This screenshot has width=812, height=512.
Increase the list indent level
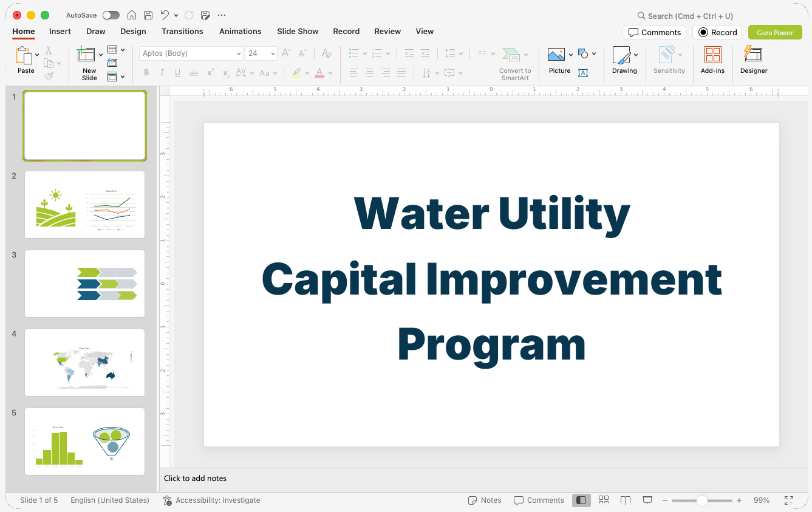coord(425,53)
